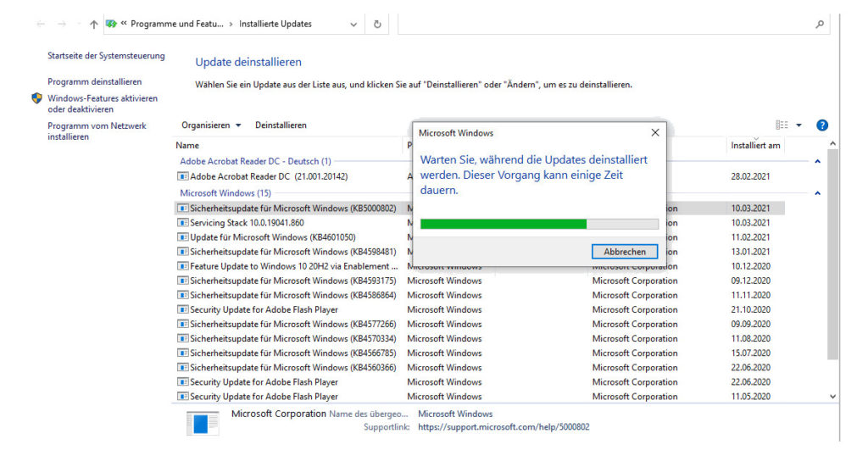This screenshot has width=868, height=456.
Task: Click icon of Sicherheitsupdate KB4570334 row
Action: tap(183, 339)
